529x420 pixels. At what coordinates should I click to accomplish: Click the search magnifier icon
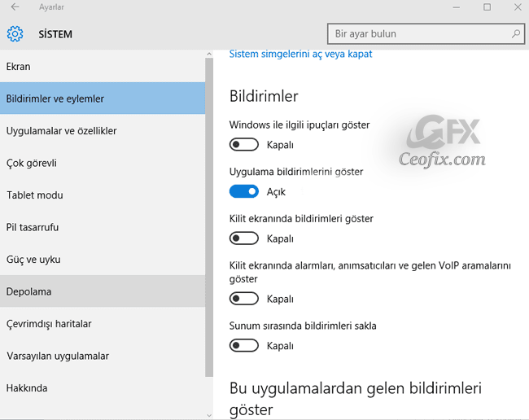tap(515, 33)
